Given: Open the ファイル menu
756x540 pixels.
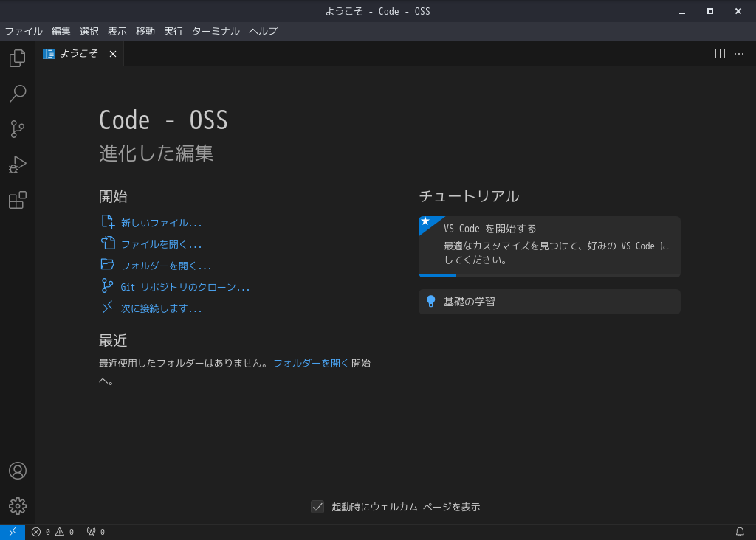Looking at the screenshot, I should click(x=24, y=31).
